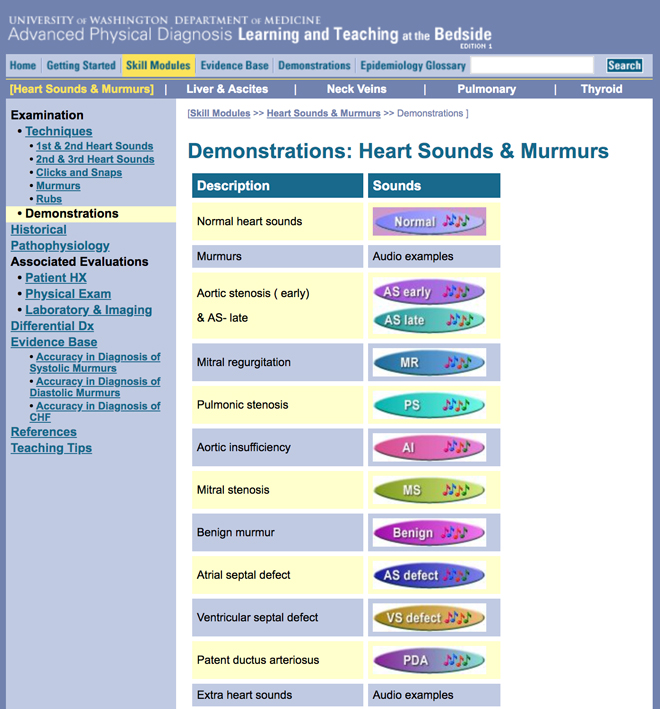660x709 pixels.
Task: Open Laboratory & Imaging link
Action: [x=89, y=310]
